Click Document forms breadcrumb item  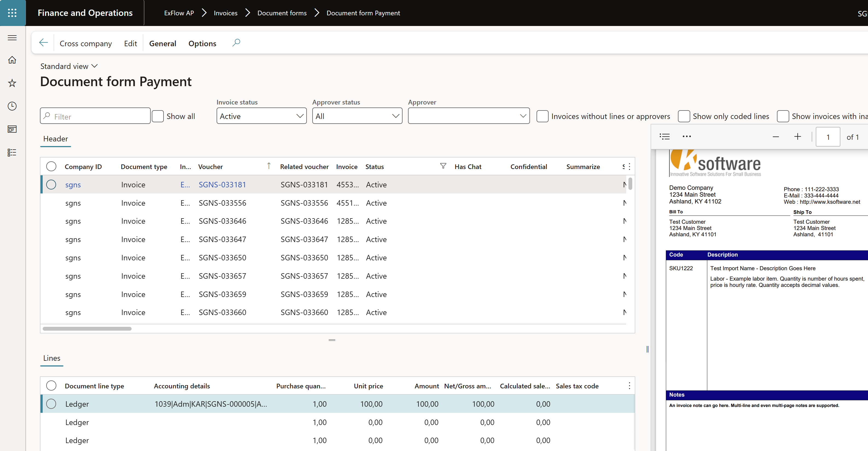click(282, 13)
